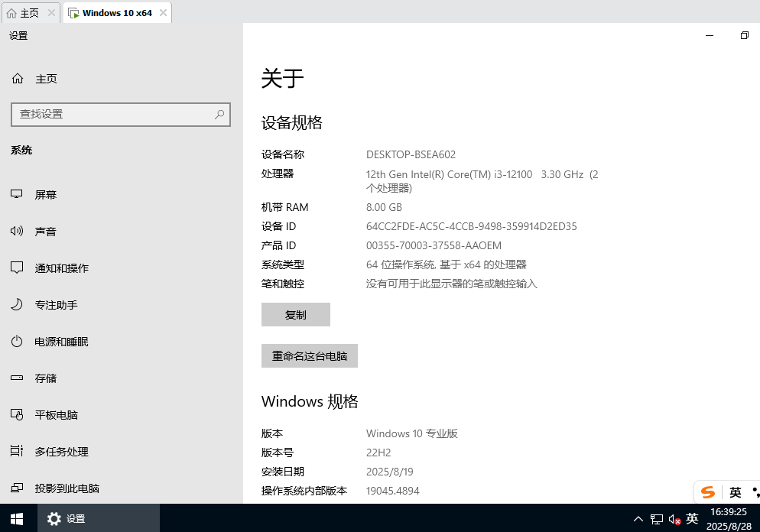Click the Windows 10 专业版 edition text
The height and width of the screenshot is (532, 760).
pyautogui.click(x=412, y=433)
